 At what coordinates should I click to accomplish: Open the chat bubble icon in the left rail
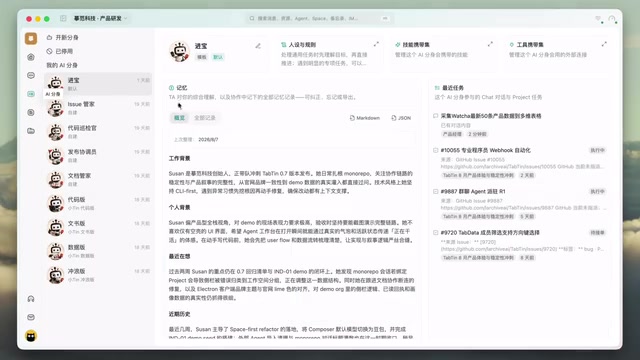(x=31, y=76)
